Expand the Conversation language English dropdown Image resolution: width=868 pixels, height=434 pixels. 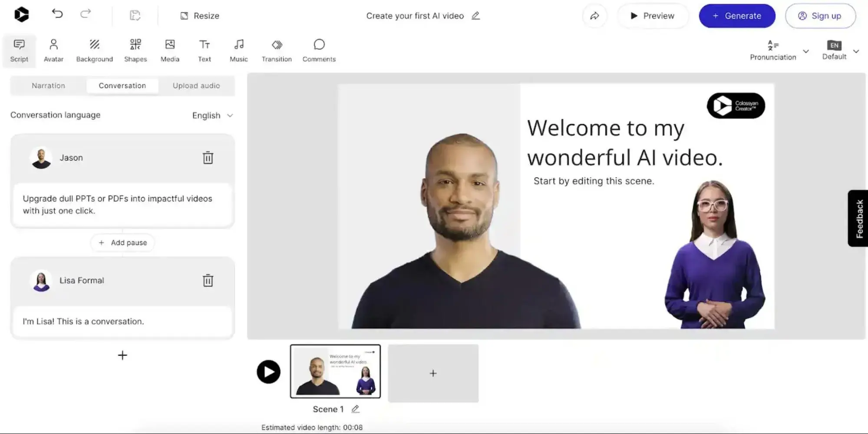point(212,115)
